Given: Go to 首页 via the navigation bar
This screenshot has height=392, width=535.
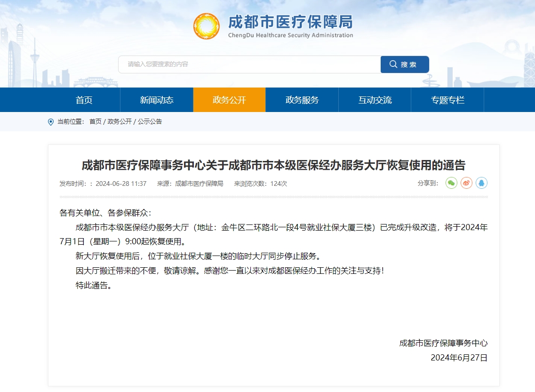Looking at the screenshot, I should click(84, 99).
